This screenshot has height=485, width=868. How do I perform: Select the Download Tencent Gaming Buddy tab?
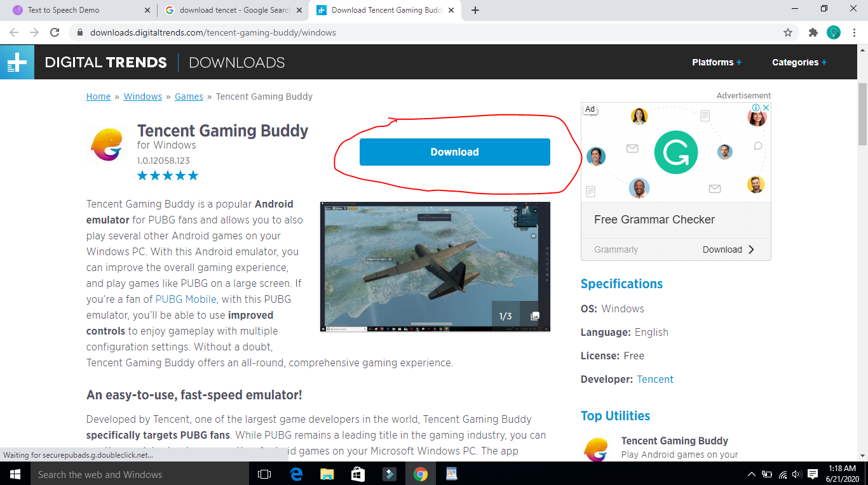point(386,10)
